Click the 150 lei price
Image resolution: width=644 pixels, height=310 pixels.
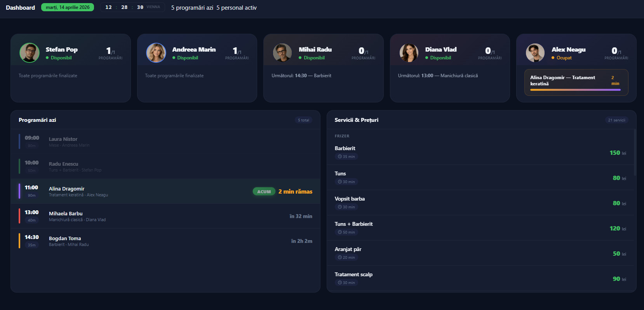(618, 153)
